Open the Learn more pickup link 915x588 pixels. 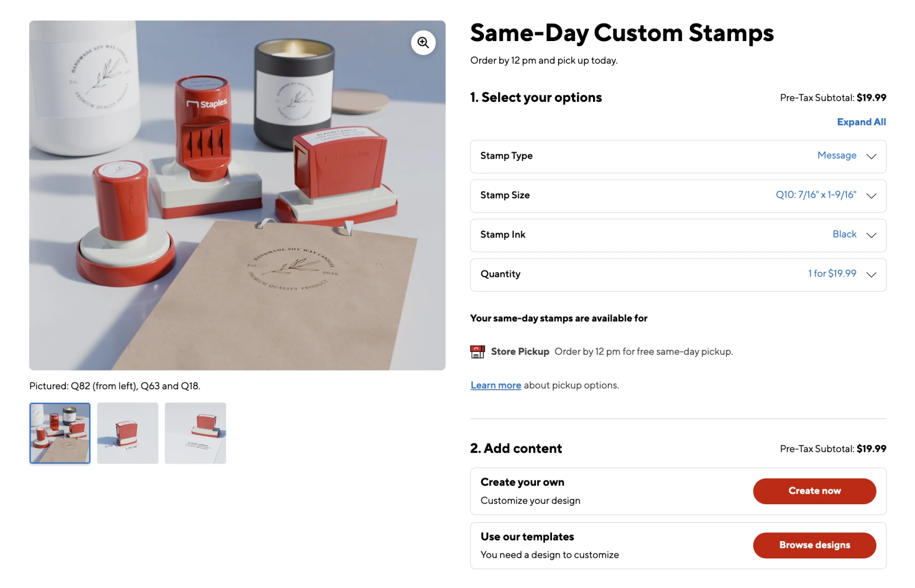(x=496, y=385)
